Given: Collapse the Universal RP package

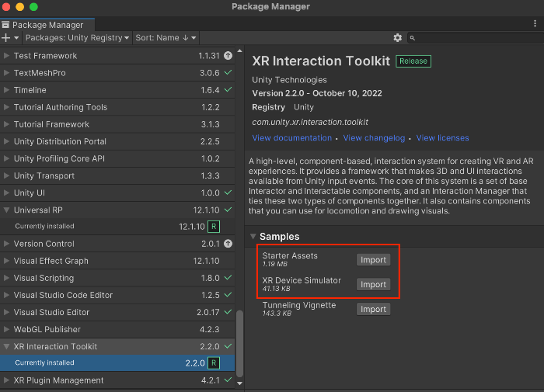Looking at the screenshot, I should pos(6,210).
